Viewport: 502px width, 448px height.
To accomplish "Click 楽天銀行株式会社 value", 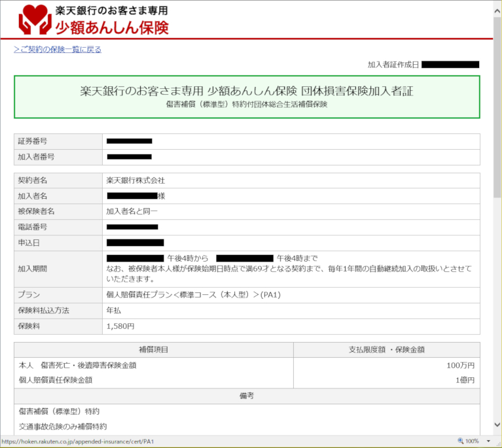I will click(135, 181).
